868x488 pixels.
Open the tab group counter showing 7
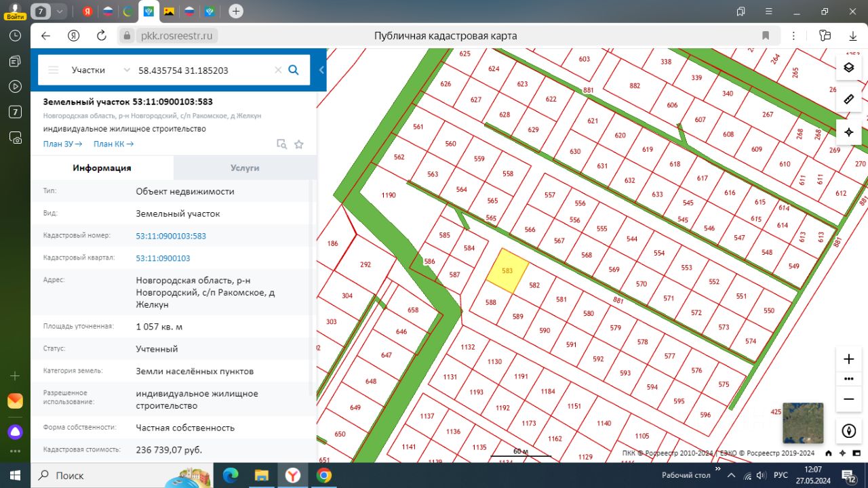pos(41,11)
